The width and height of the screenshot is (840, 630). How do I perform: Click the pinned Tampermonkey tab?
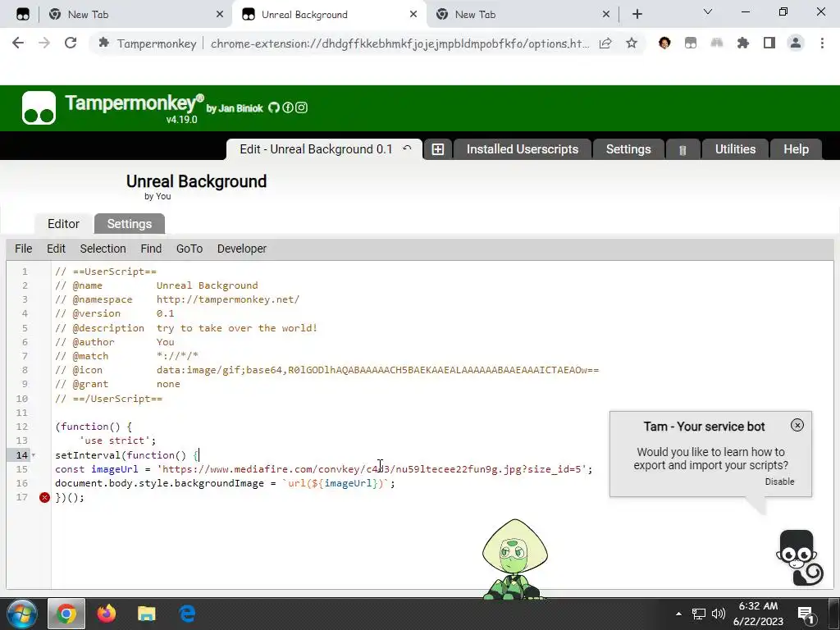[x=22, y=15]
